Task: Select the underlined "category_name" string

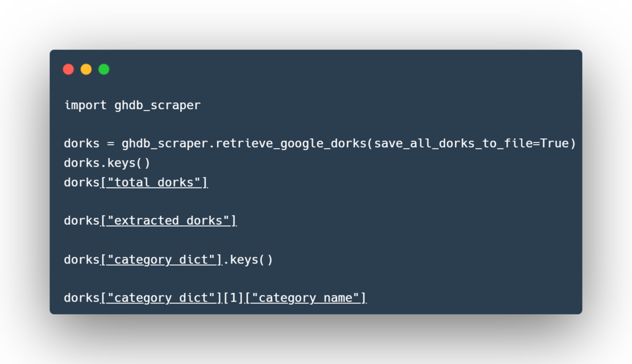Action: [x=306, y=298]
